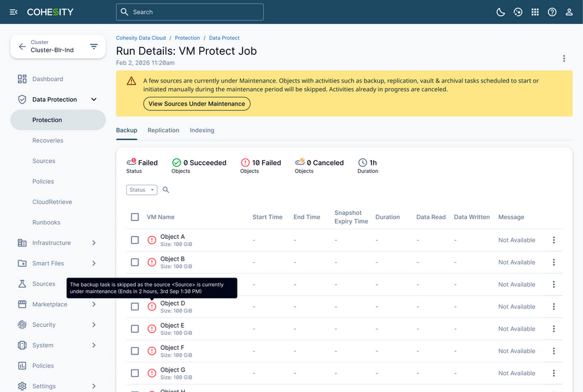Open Sources under Data Protection

(x=44, y=161)
